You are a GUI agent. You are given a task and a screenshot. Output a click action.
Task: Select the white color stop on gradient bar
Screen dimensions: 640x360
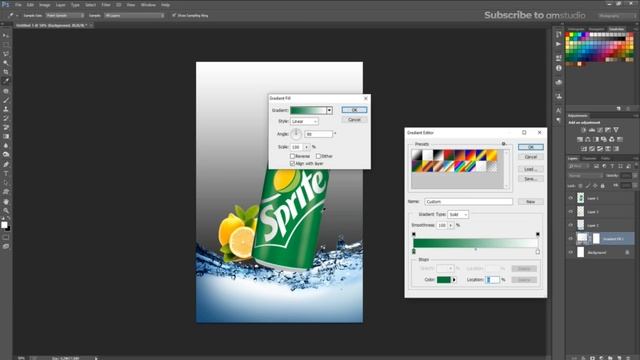click(x=538, y=252)
